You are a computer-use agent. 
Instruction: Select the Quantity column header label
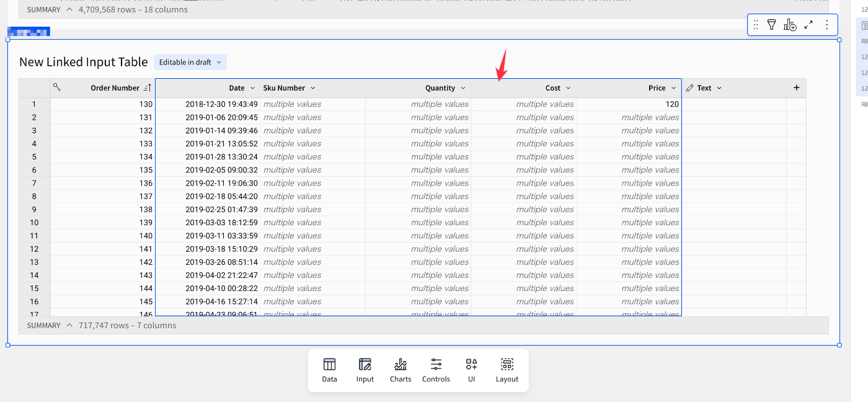pyautogui.click(x=440, y=88)
